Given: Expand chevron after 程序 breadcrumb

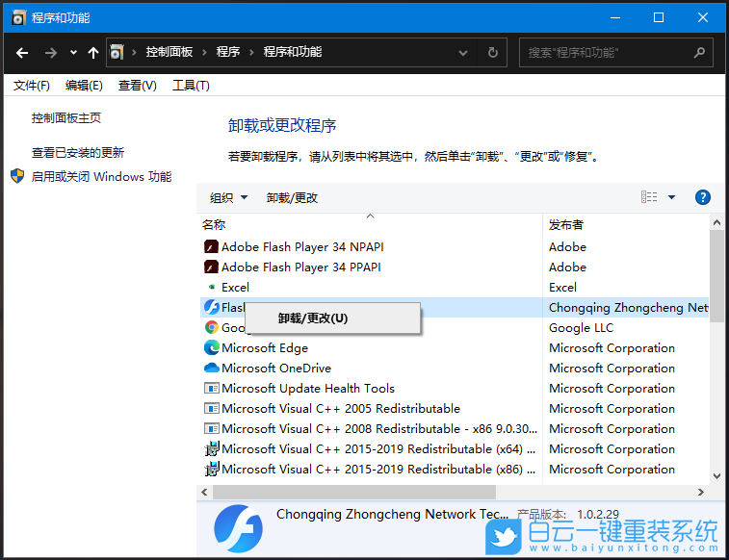Looking at the screenshot, I should 251,52.
